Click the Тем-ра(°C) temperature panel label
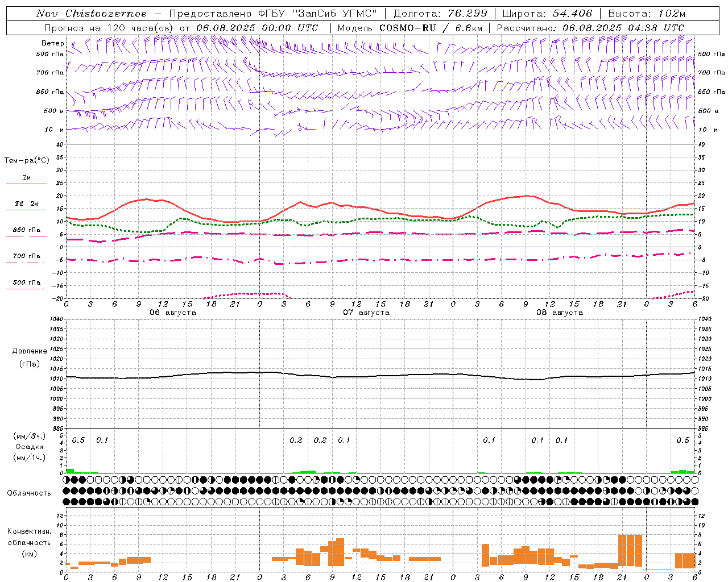 pyautogui.click(x=27, y=161)
